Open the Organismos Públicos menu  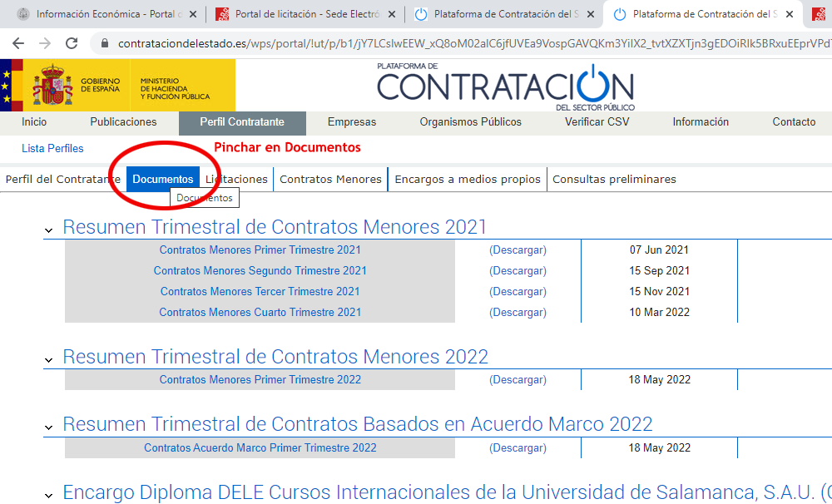pos(470,122)
